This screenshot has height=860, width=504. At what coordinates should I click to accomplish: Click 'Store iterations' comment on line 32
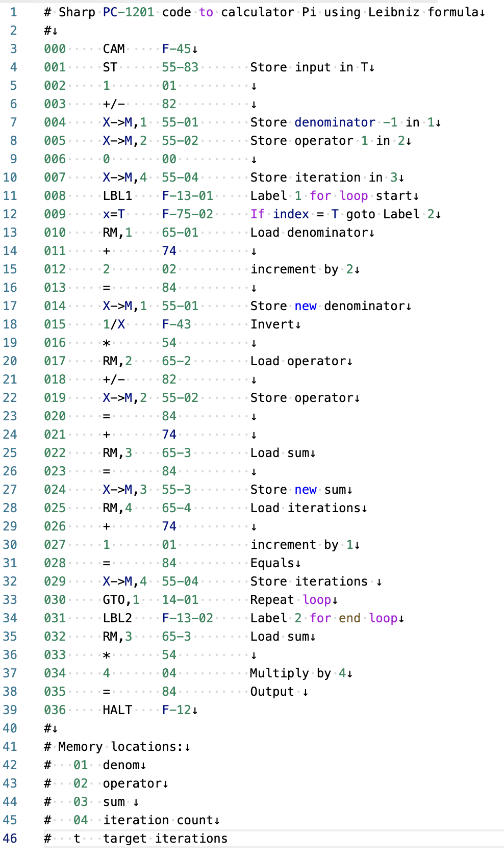tap(309, 581)
